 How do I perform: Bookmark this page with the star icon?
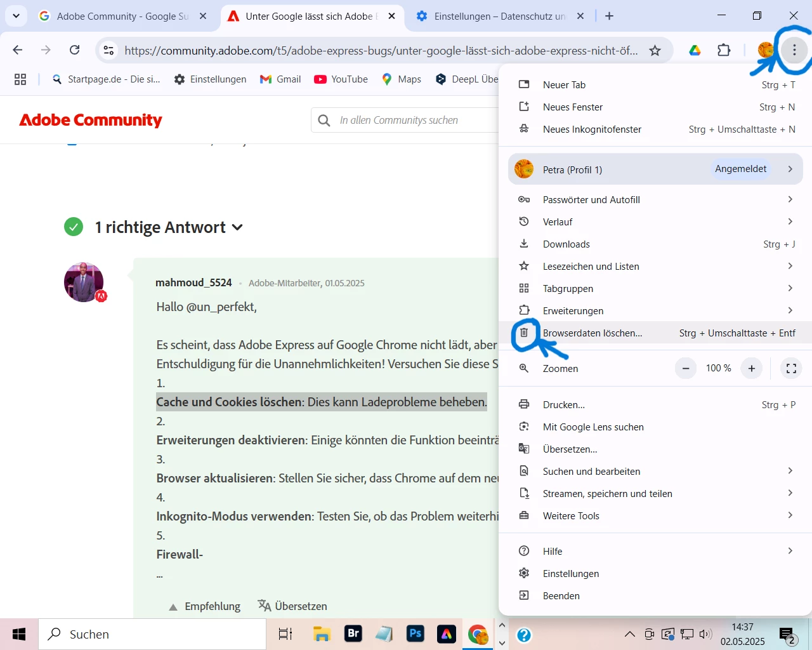click(655, 50)
